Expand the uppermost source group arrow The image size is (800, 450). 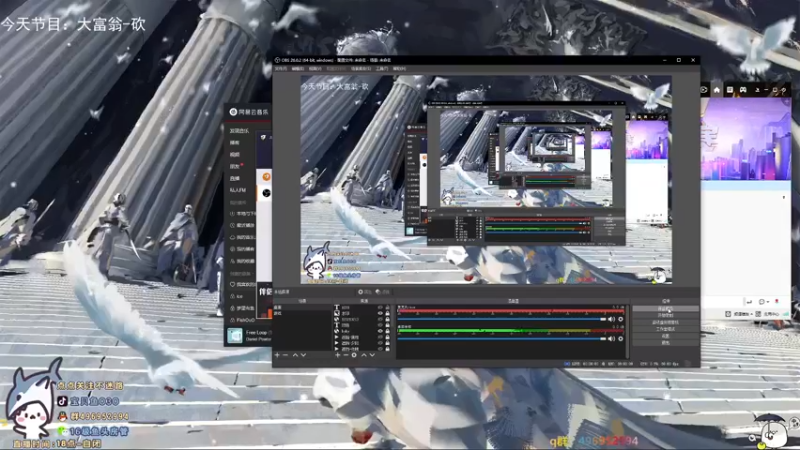click(x=337, y=337)
